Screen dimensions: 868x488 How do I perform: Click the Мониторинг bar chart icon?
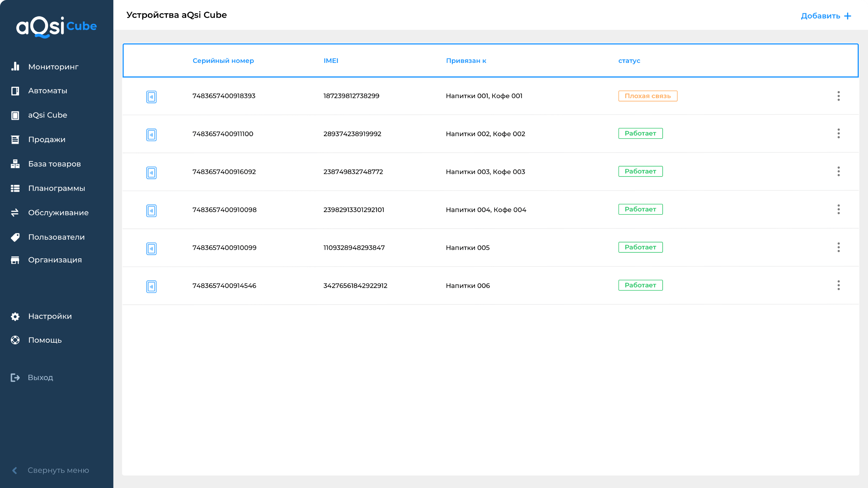[15, 66]
